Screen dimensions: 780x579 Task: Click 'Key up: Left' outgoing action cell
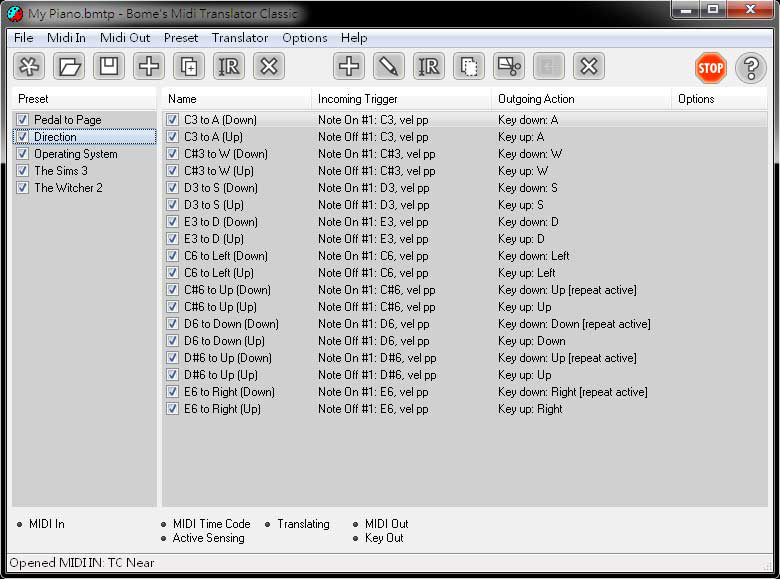click(x=526, y=273)
